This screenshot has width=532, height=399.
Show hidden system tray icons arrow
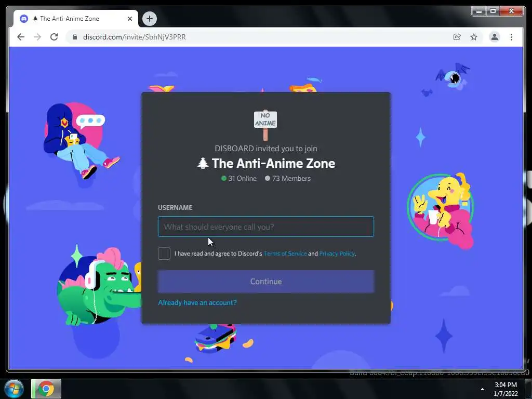482,389
